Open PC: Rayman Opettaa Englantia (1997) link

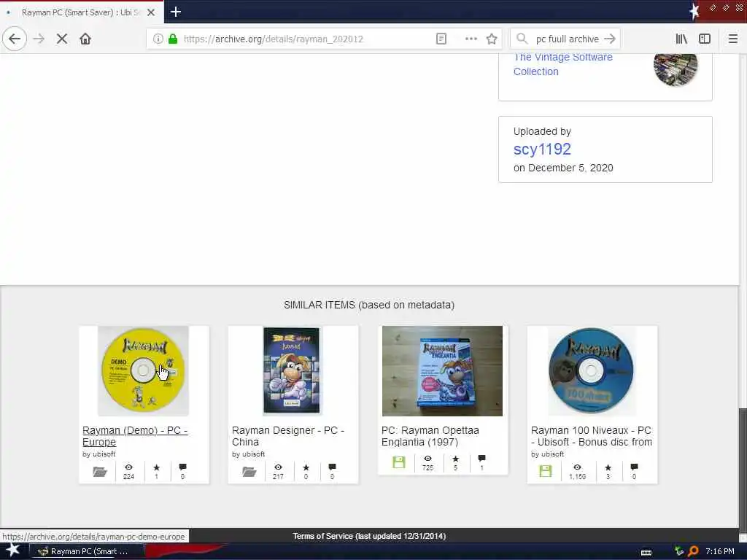coord(430,436)
